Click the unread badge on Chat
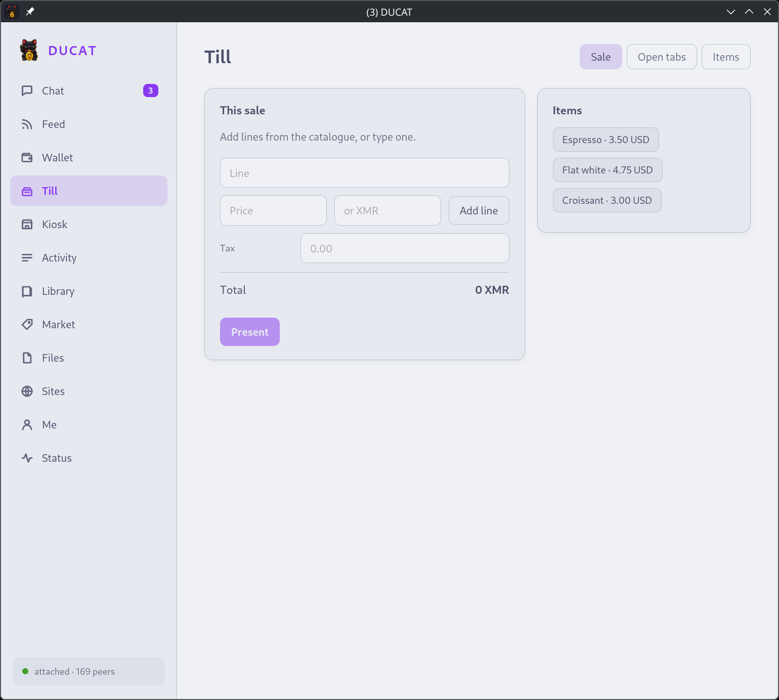Screen dimensions: 779x700 pyautogui.click(x=151, y=91)
